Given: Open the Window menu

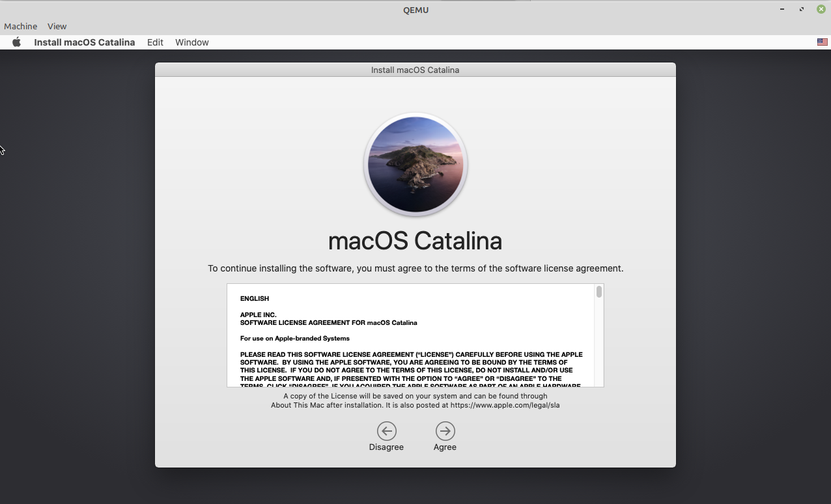Looking at the screenshot, I should (192, 42).
